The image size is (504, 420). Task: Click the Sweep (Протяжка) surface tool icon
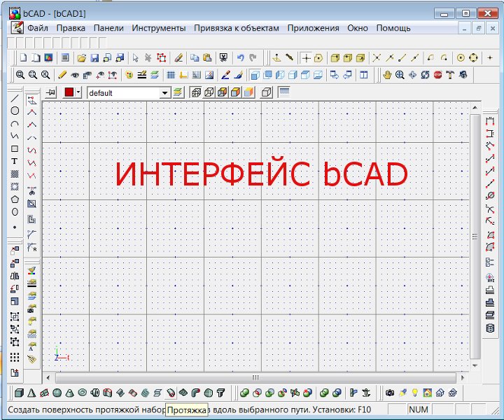171,393
